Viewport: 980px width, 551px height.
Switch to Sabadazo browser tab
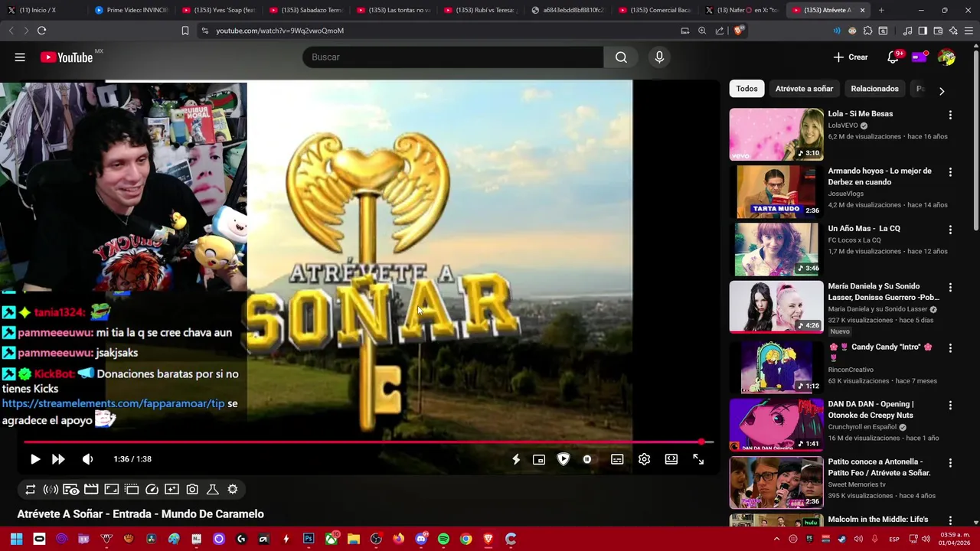[305, 10]
